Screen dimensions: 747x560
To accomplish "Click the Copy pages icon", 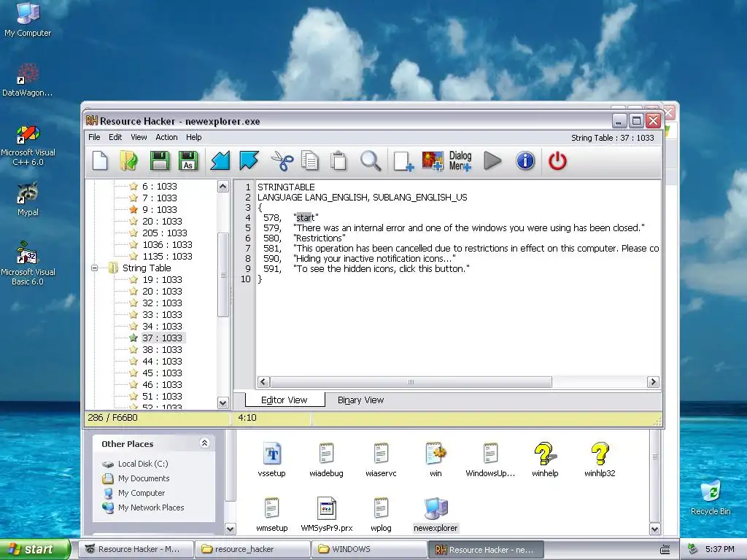I will click(x=309, y=161).
